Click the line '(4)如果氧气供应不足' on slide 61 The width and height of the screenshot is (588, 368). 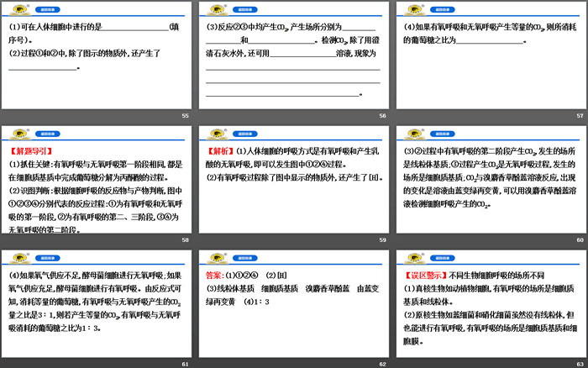95,276
